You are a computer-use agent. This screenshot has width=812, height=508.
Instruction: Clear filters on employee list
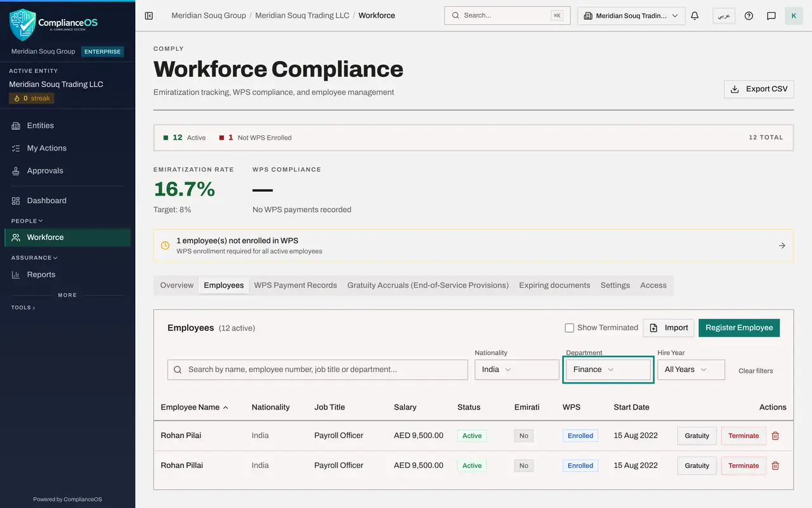click(756, 371)
